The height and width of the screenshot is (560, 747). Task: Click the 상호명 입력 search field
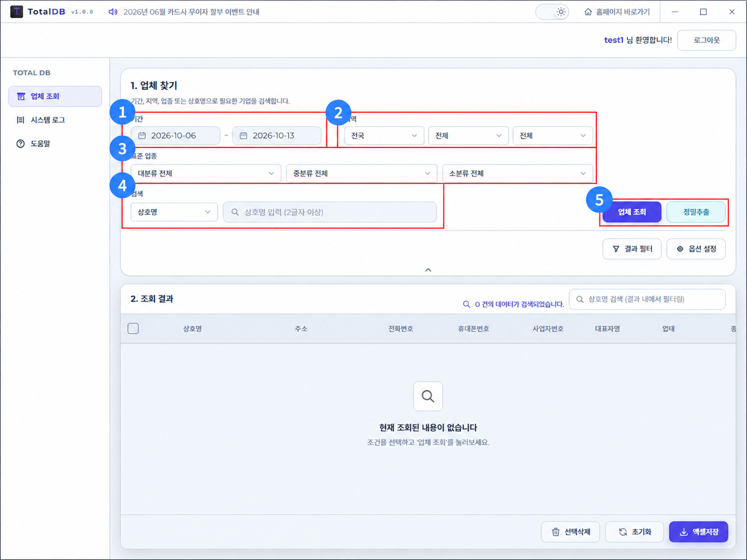click(330, 212)
